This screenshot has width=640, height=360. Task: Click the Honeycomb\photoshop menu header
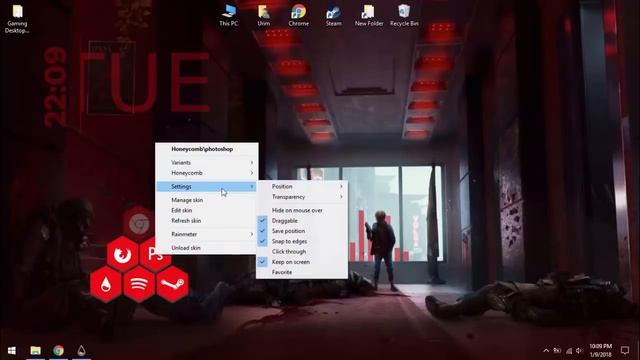[202, 149]
